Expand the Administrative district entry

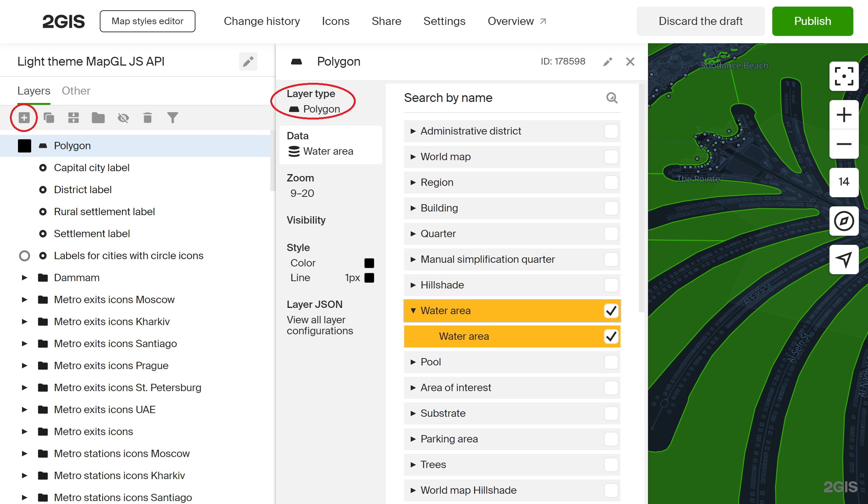click(413, 131)
